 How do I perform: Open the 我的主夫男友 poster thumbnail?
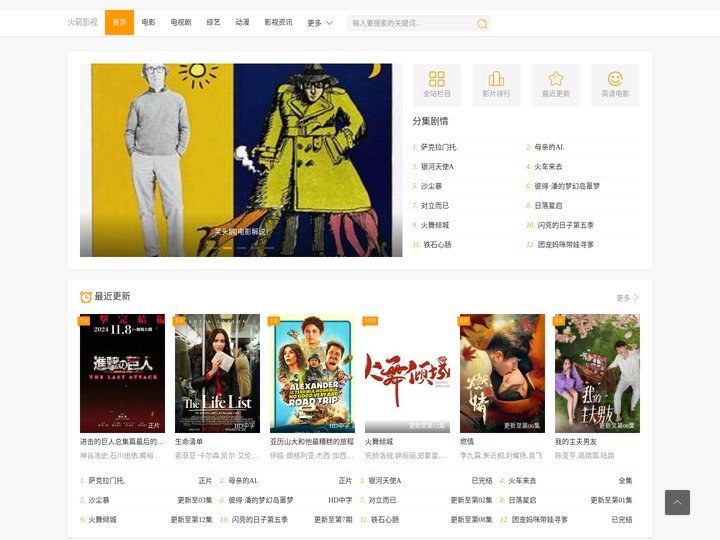point(597,373)
